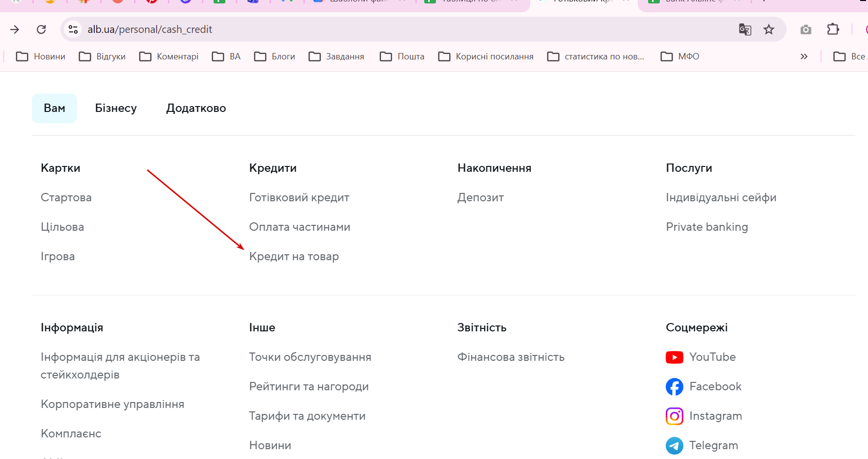868x459 pixels.
Task: Switch to the Бізнесу tab
Action: click(x=116, y=108)
